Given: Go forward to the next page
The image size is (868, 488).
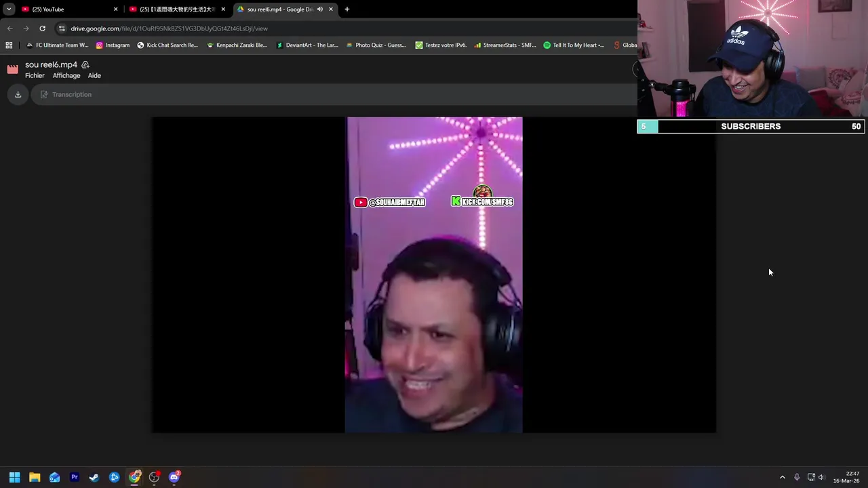Looking at the screenshot, I should coord(26,28).
